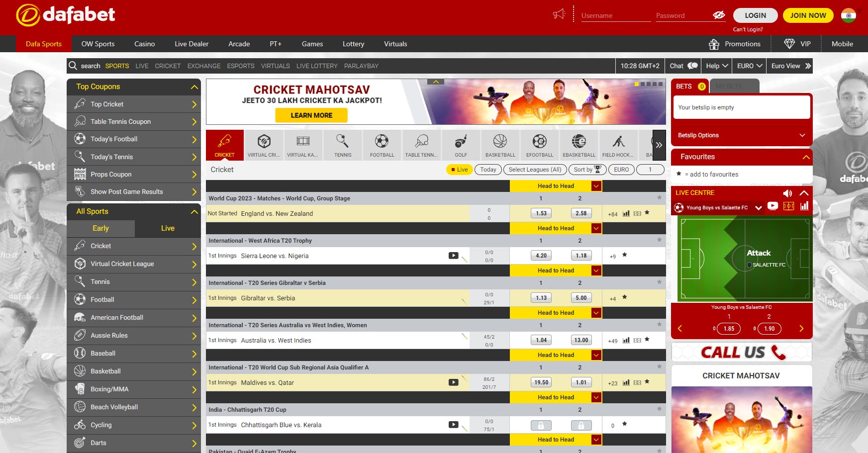The height and width of the screenshot is (453, 868).
Task: Open the Help dropdown
Action: click(x=717, y=66)
